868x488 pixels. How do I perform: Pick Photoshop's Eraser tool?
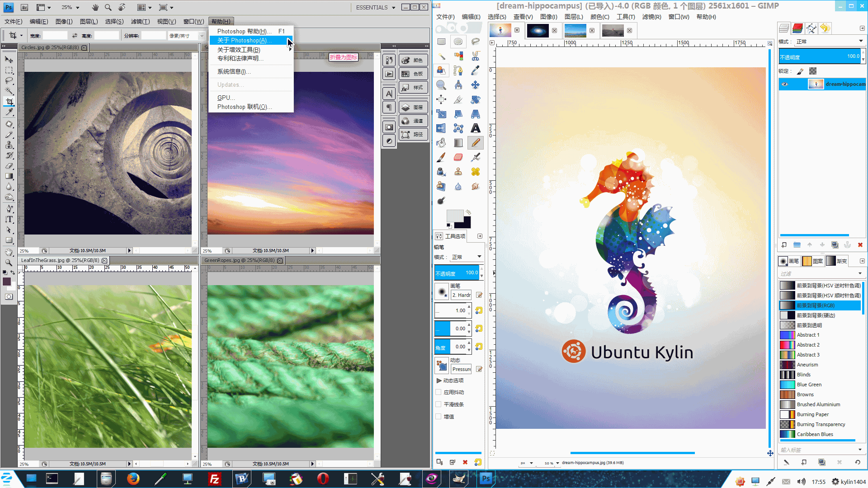pos(9,166)
